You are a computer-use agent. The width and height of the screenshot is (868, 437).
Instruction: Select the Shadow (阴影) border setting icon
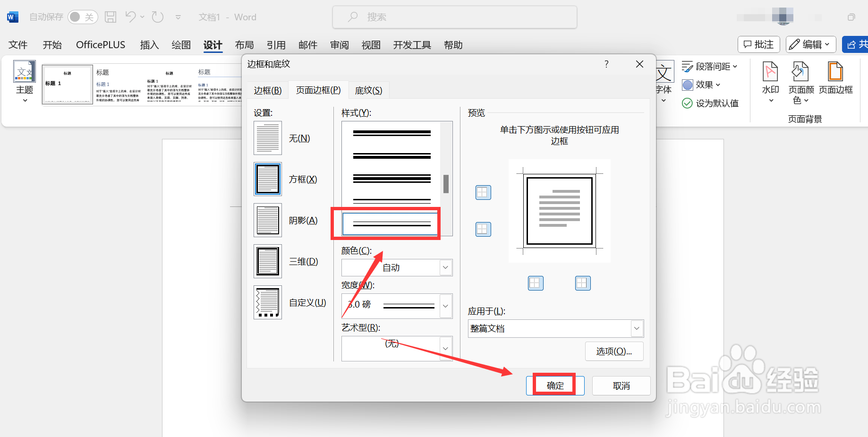pyautogui.click(x=268, y=220)
